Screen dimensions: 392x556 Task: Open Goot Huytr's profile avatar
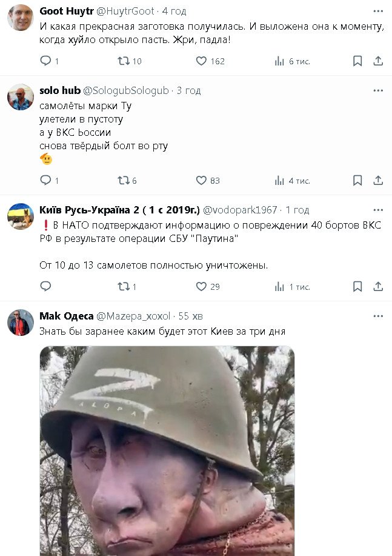20,18
